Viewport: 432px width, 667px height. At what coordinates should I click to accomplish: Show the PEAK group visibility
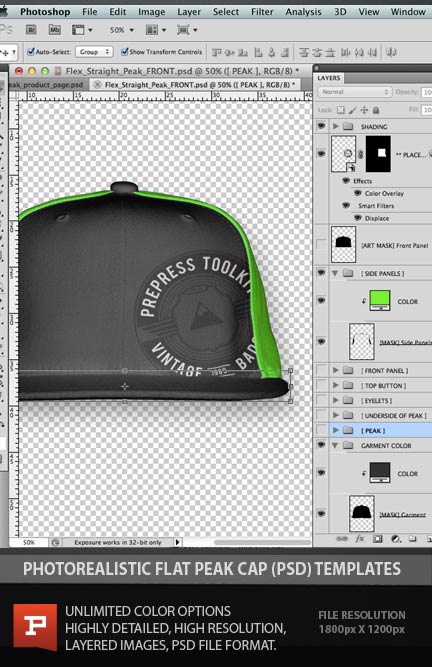coord(321,430)
